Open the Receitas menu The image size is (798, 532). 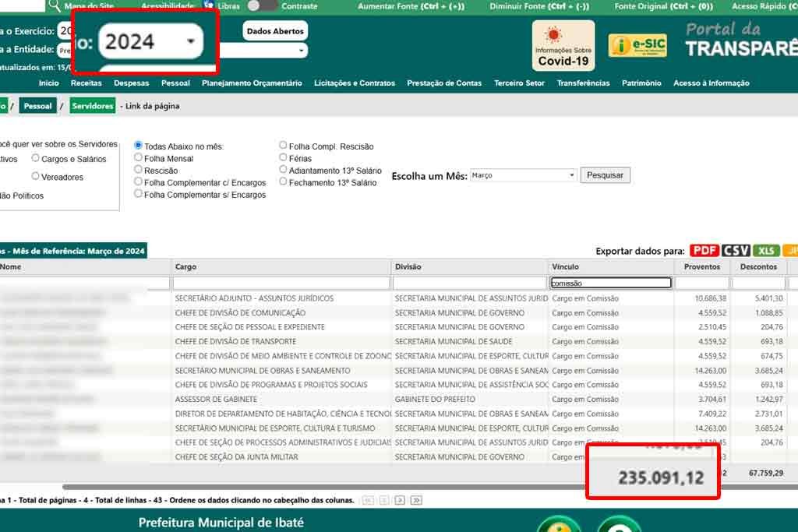[86, 83]
